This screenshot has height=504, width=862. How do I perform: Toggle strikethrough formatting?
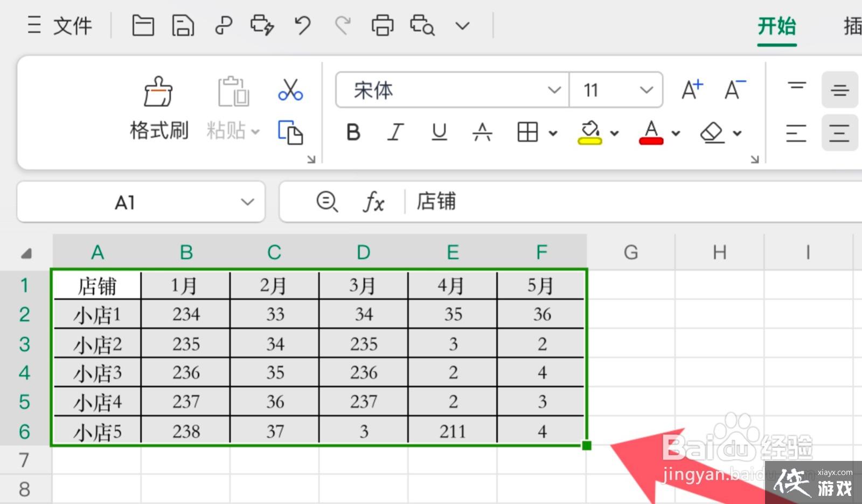[482, 132]
